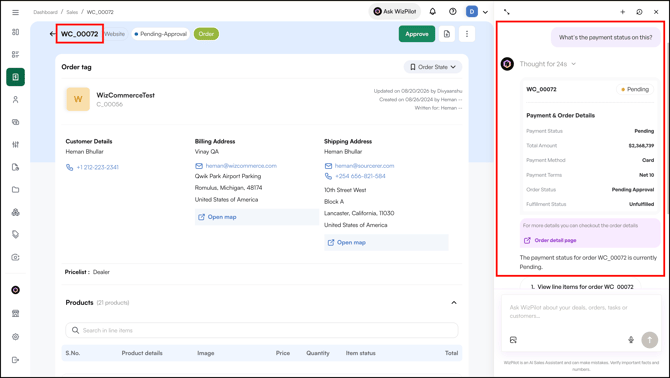
Task: Open the folder icon in sidebar
Action: coord(15,190)
